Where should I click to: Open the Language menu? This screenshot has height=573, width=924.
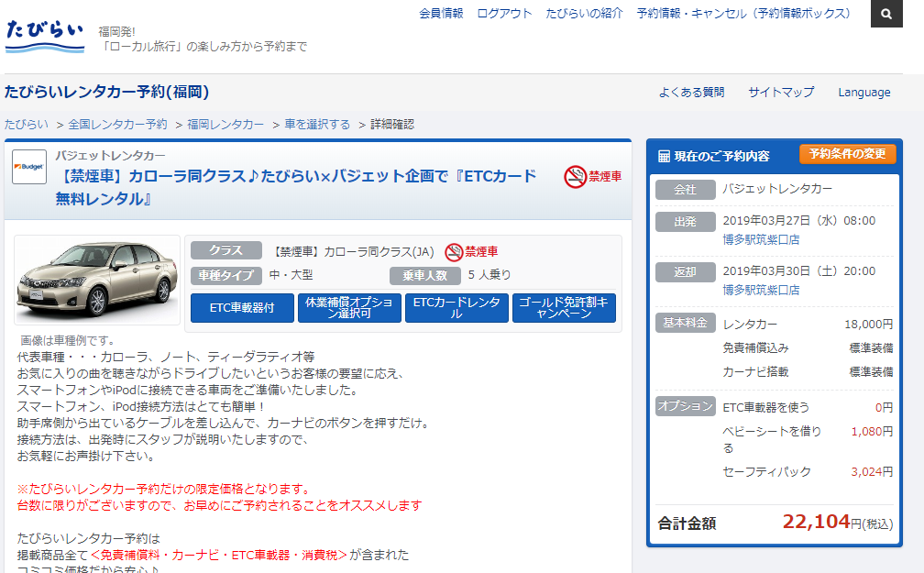864,92
